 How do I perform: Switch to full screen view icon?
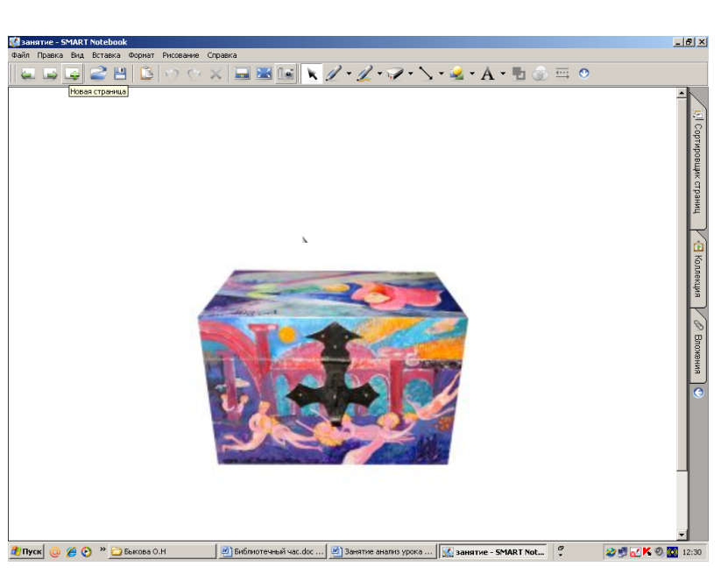point(264,74)
